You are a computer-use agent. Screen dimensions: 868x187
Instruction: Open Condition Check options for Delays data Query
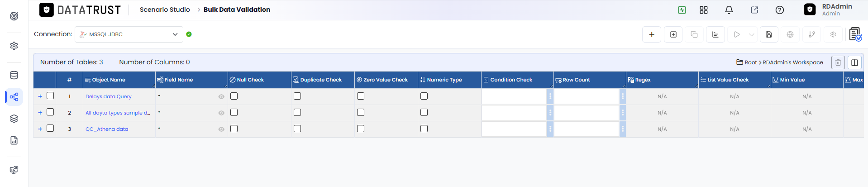pos(550,96)
